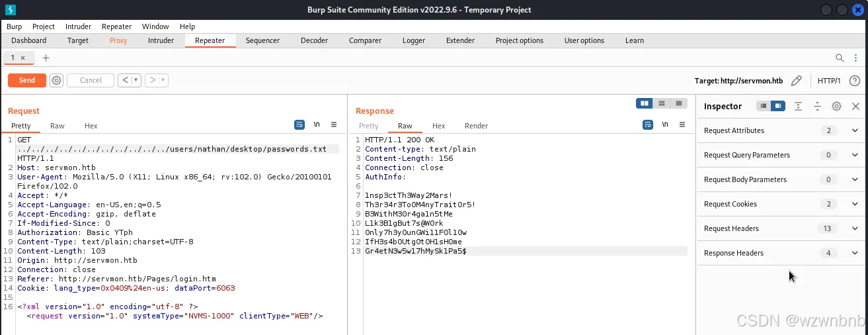Click Cookie header line in request editor
Screen dimensions: 868x335
click(x=126, y=288)
